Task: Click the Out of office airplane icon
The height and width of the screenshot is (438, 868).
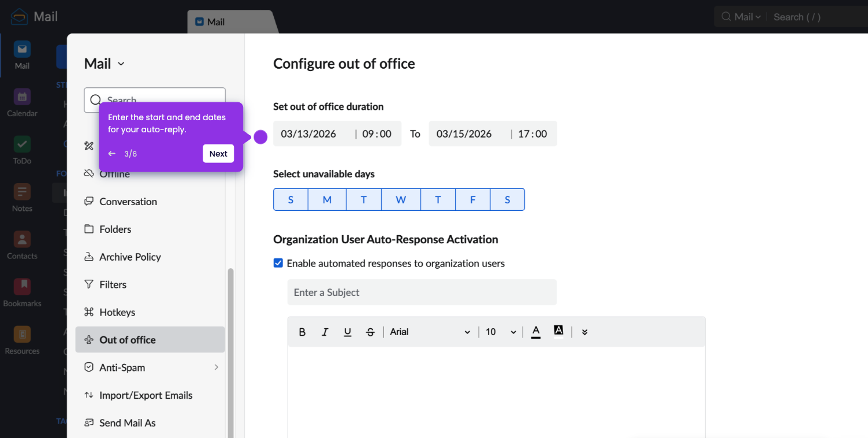Action: click(x=89, y=340)
